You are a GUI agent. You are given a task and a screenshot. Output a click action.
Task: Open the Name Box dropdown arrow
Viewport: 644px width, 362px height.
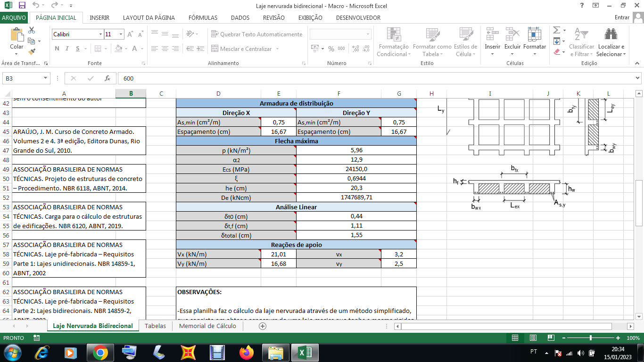click(46, 78)
